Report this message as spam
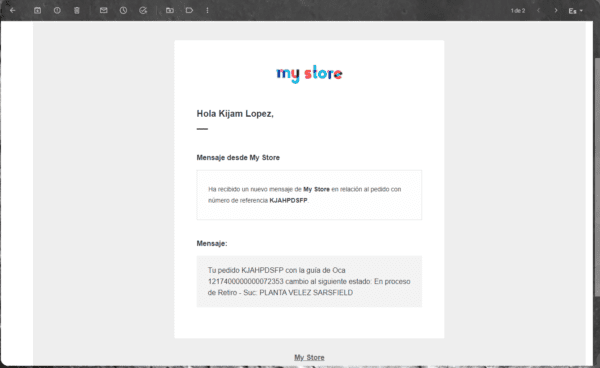 tap(57, 10)
